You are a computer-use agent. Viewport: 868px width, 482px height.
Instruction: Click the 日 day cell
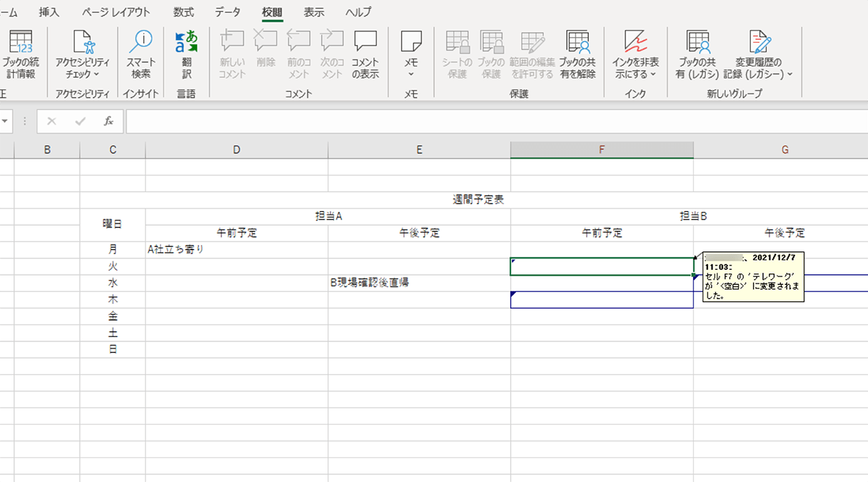[x=113, y=349]
